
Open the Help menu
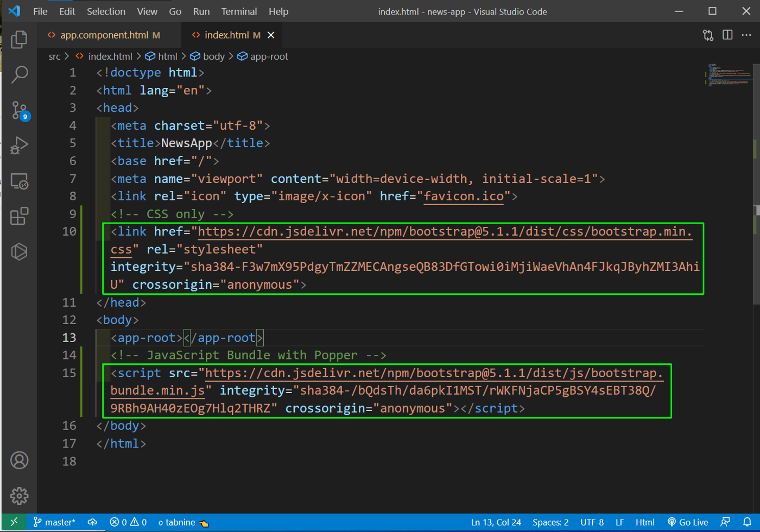click(x=278, y=11)
